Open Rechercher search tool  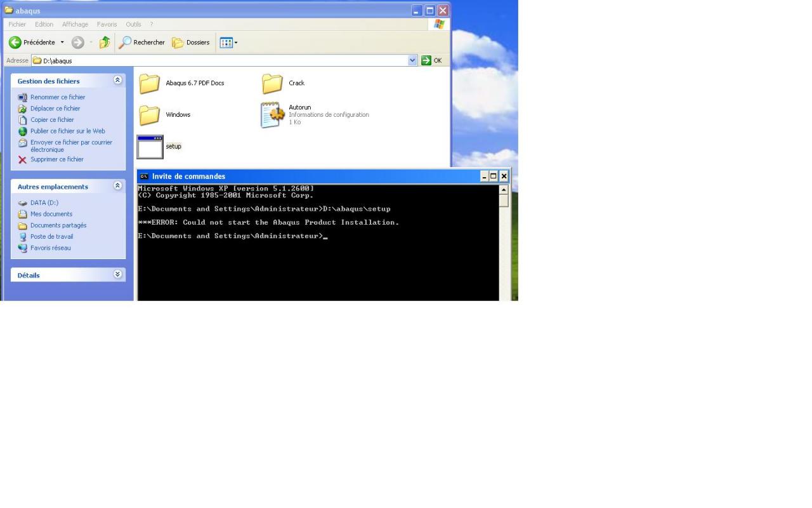tap(142, 43)
